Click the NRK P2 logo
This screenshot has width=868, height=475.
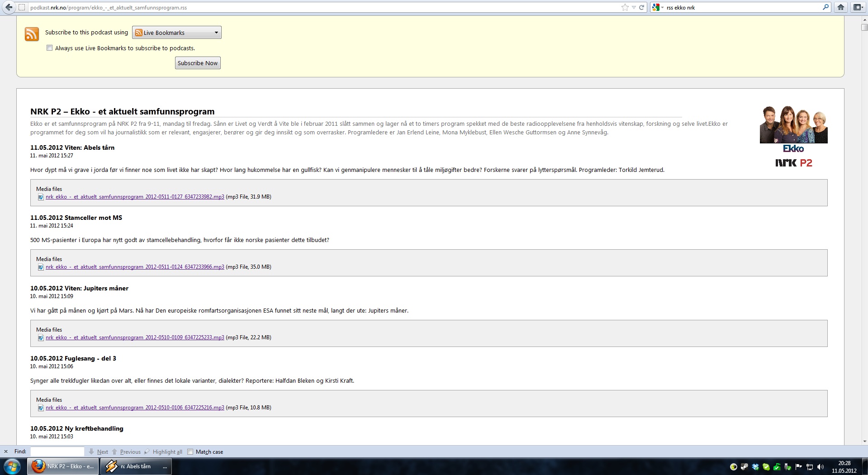click(793, 163)
